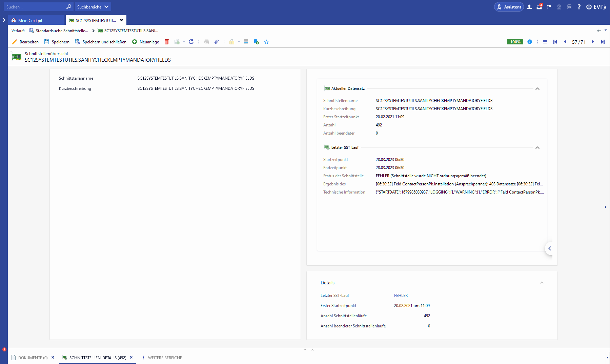Open the DOKUMENTE (0) tab
The width and height of the screenshot is (610, 364).
[x=33, y=358]
